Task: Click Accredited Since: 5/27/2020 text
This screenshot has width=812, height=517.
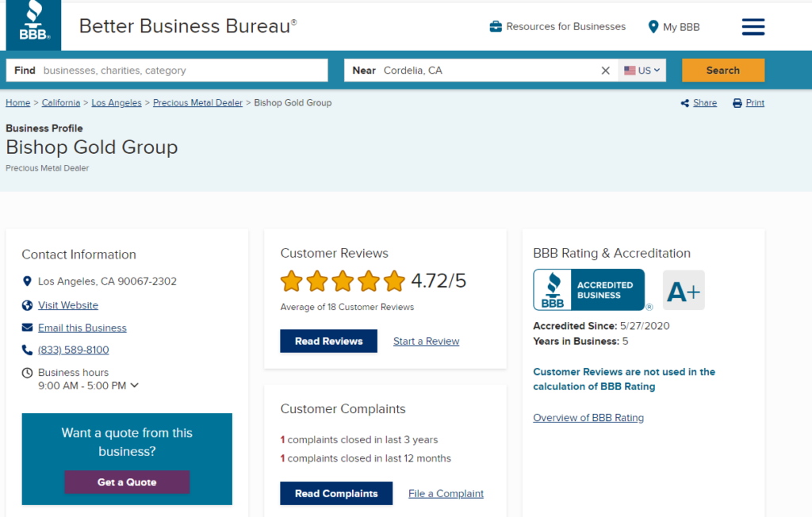Action: pos(601,326)
